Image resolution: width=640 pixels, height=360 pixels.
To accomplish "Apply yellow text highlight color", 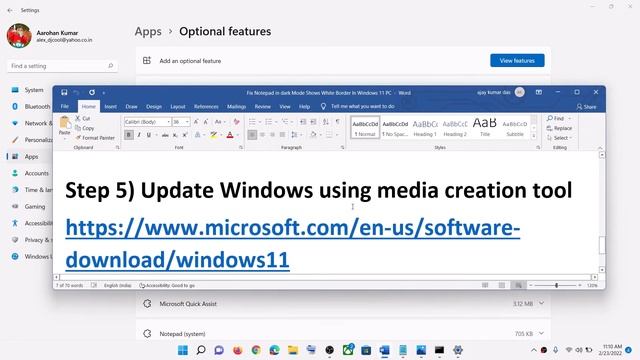I will pos(213,135).
